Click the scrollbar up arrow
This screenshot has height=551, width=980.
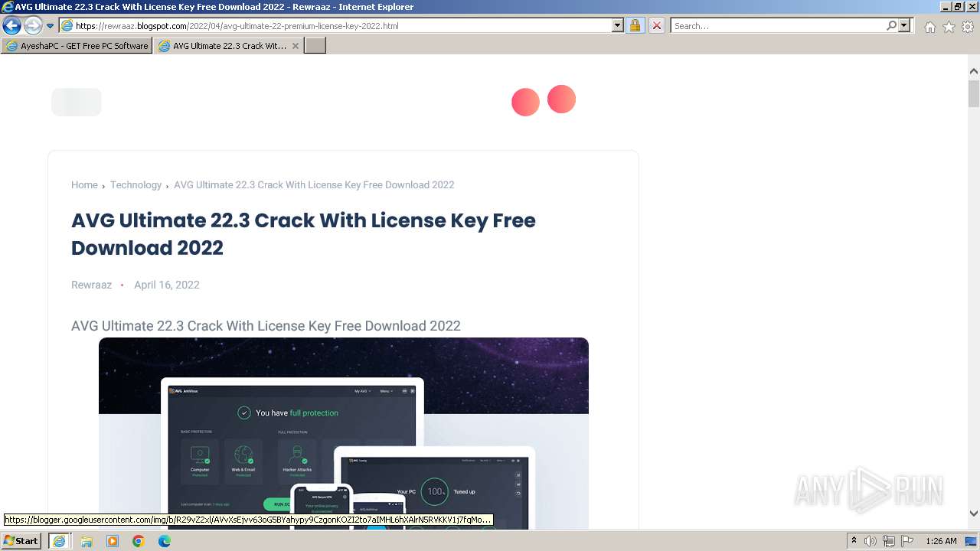click(974, 71)
